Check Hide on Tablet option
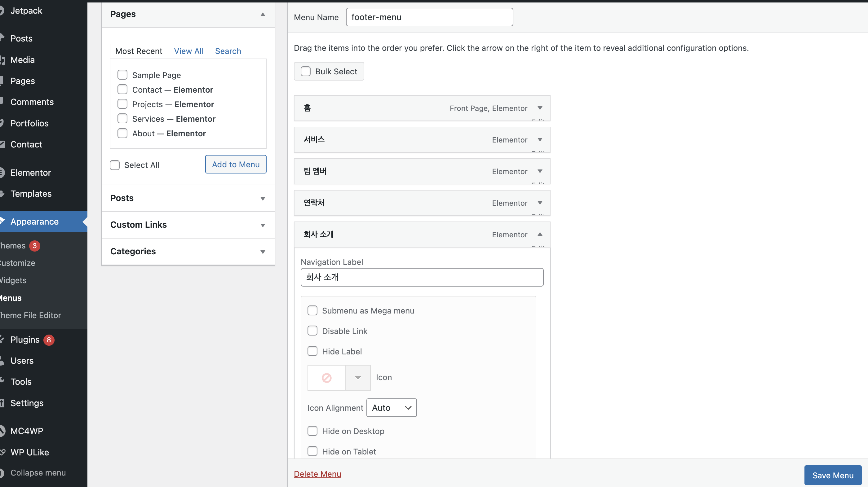The height and width of the screenshot is (487, 868). tap(312, 451)
